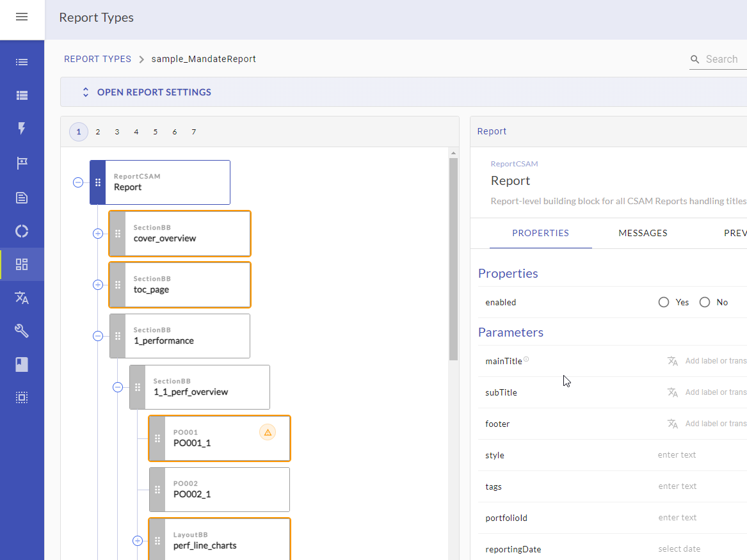Screen dimensions: 747x560
Task: Click the style text input field
Action: click(x=698, y=455)
